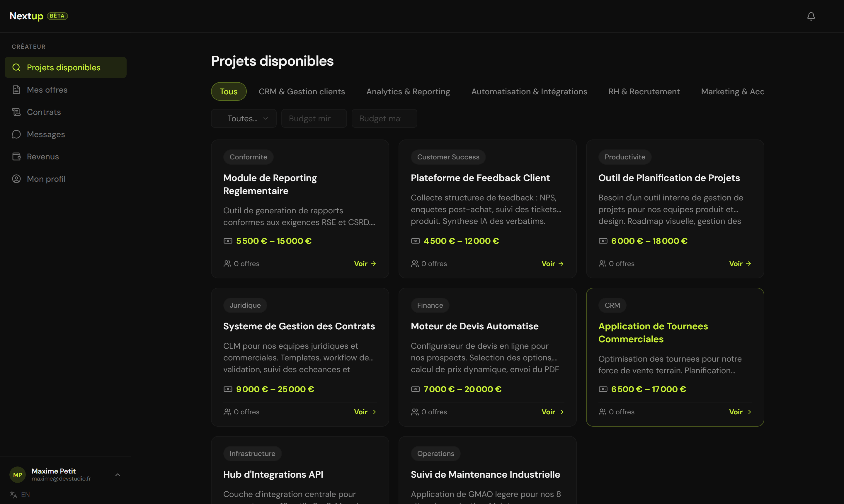Click the budget icon on the Outil de Planification card
844x504 pixels.
[x=603, y=241]
